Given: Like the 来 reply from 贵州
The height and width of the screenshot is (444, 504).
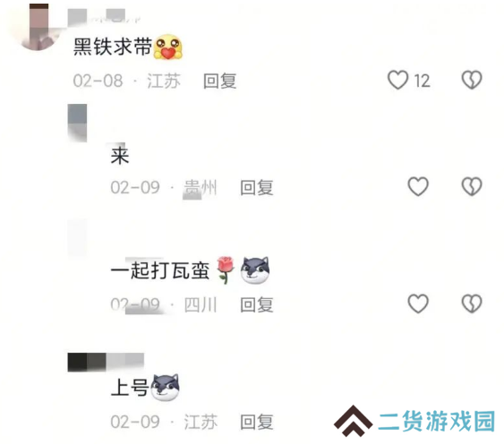Looking at the screenshot, I should point(418,186).
